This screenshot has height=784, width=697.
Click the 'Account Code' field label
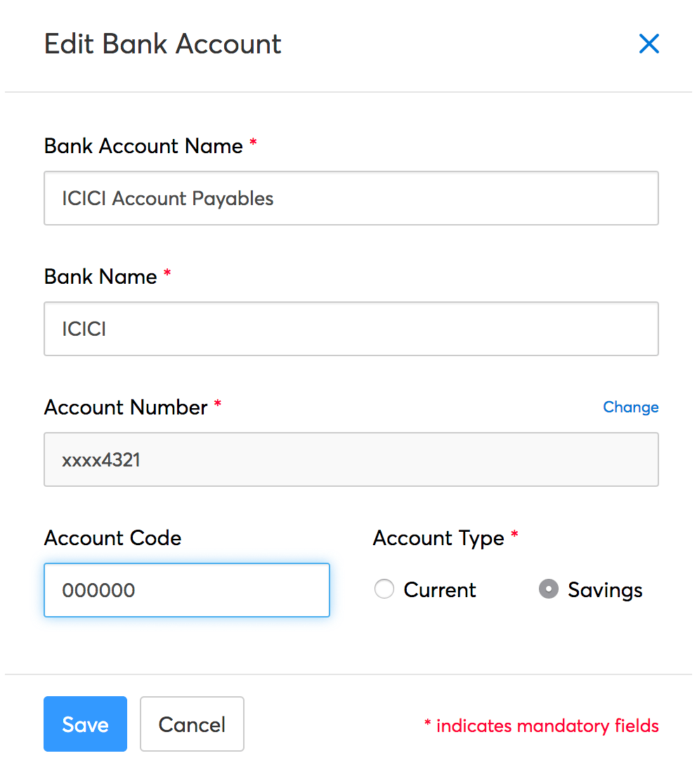pyautogui.click(x=112, y=538)
